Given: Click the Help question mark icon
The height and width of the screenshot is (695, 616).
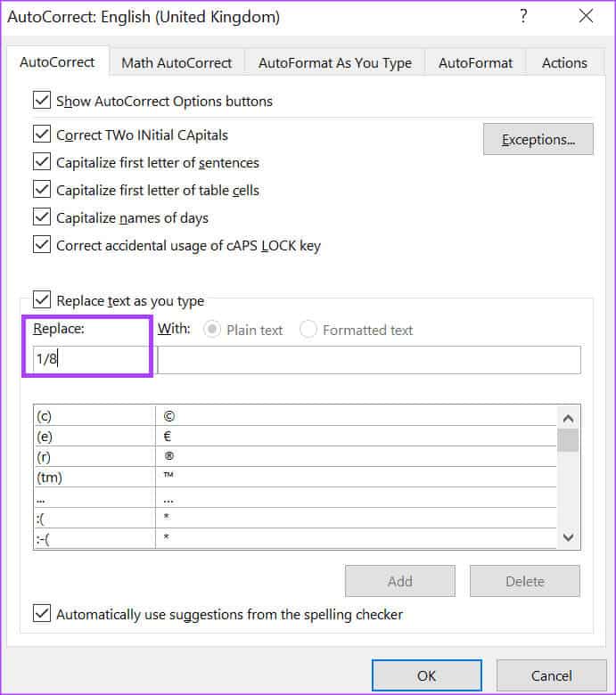Looking at the screenshot, I should click(522, 16).
